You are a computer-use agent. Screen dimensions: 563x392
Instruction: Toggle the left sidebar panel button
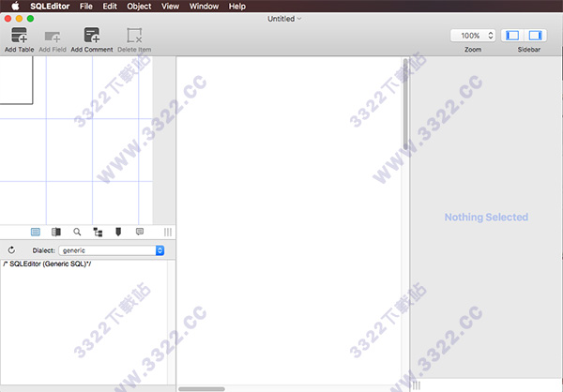(512, 36)
